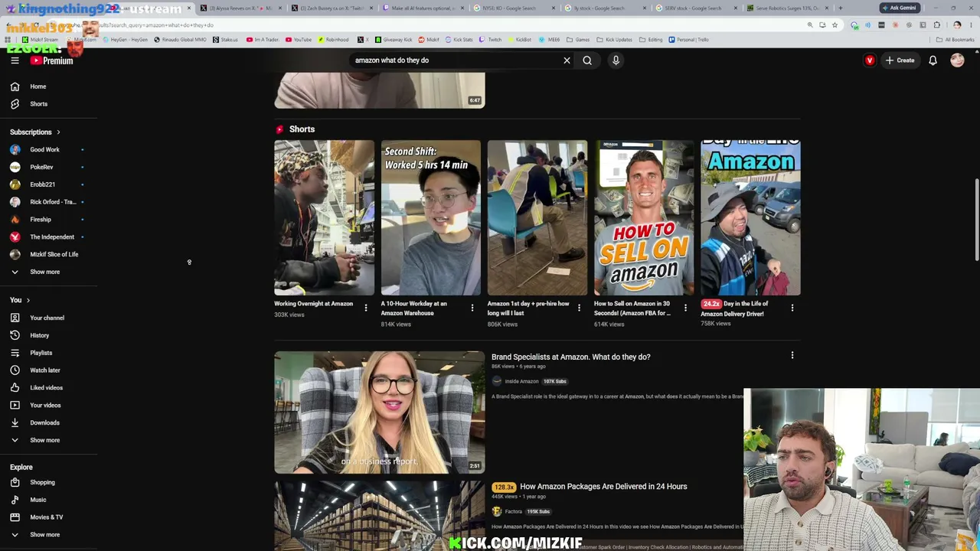Open options for 'Working Overnight at Amazon' short
980x551 pixels.
point(365,308)
